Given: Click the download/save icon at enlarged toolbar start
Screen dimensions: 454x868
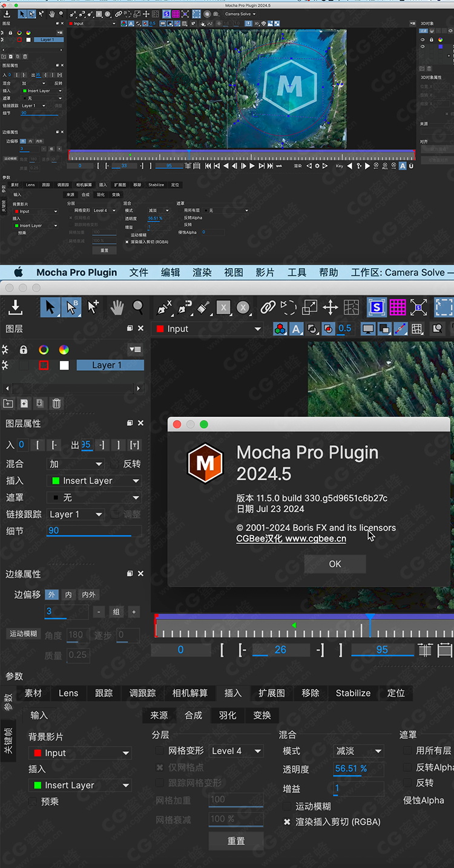Looking at the screenshot, I should pos(15,307).
